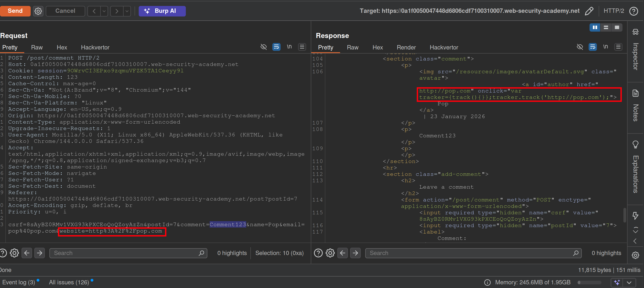Open the request hamburger menu icon
This screenshot has width=644, height=288.
302,47
